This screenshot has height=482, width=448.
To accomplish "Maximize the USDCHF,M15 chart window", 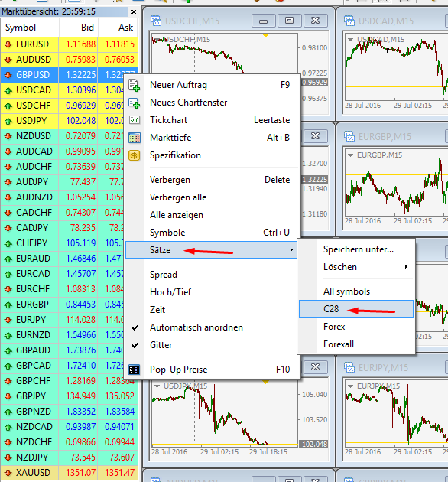I will 289,21.
